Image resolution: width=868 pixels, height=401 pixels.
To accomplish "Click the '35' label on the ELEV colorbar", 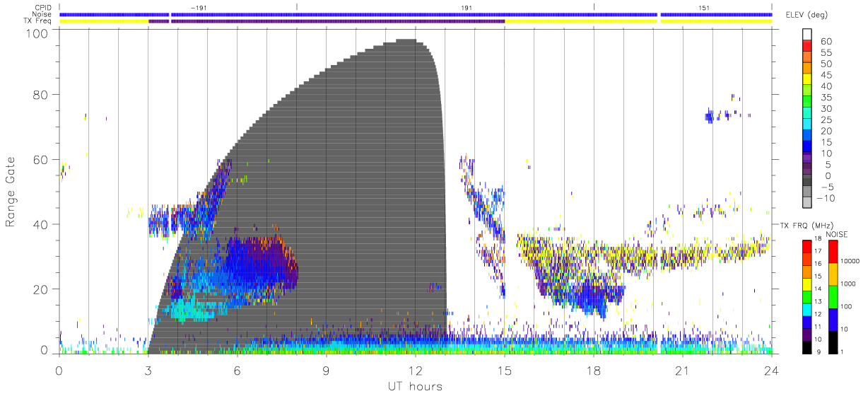I will coord(828,98).
